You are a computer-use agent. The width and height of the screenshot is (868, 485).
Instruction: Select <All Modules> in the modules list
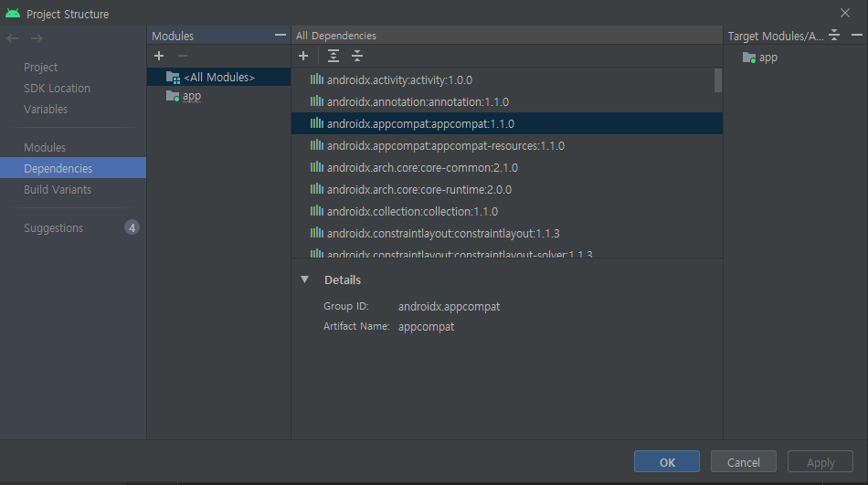(x=218, y=77)
